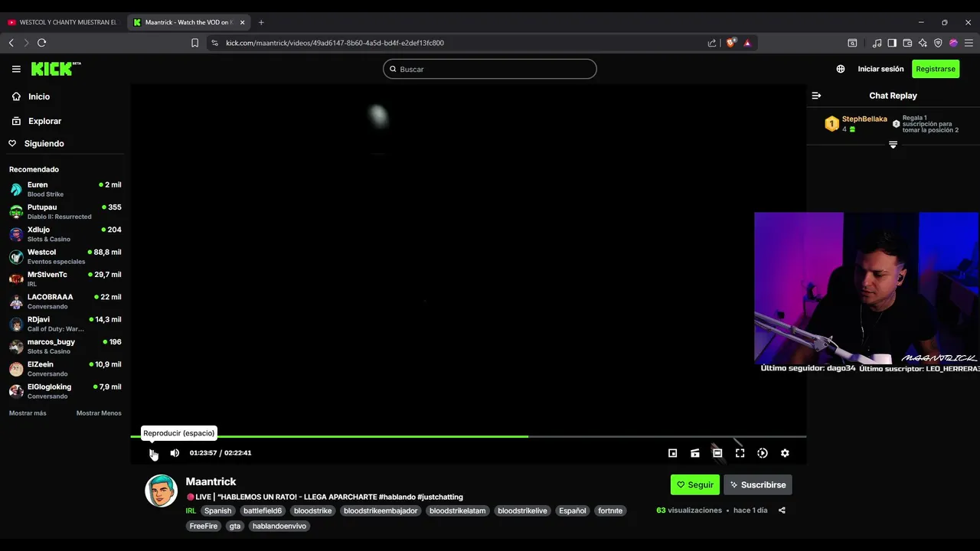Select the Español tag

[x=573, y=510]
